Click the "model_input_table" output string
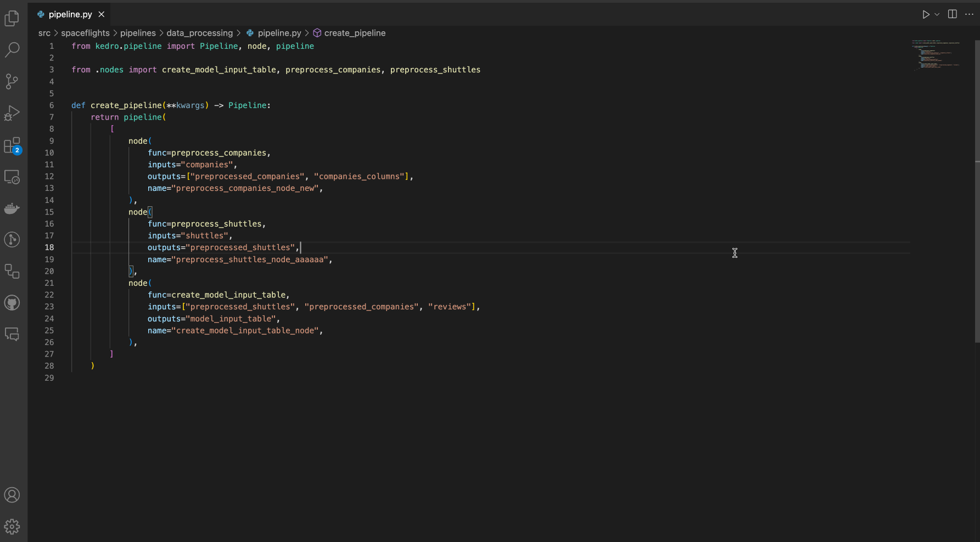 [x=231, y=319]
